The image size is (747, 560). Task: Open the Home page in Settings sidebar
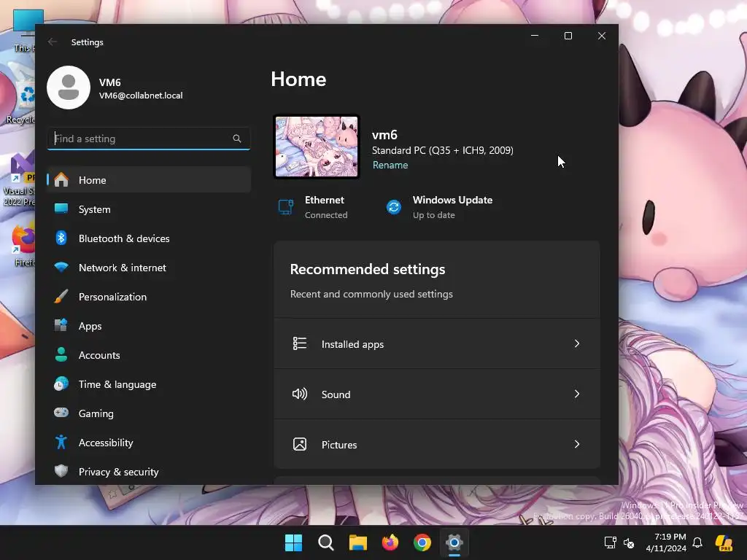pyautogui.click(x=149, y=180)
